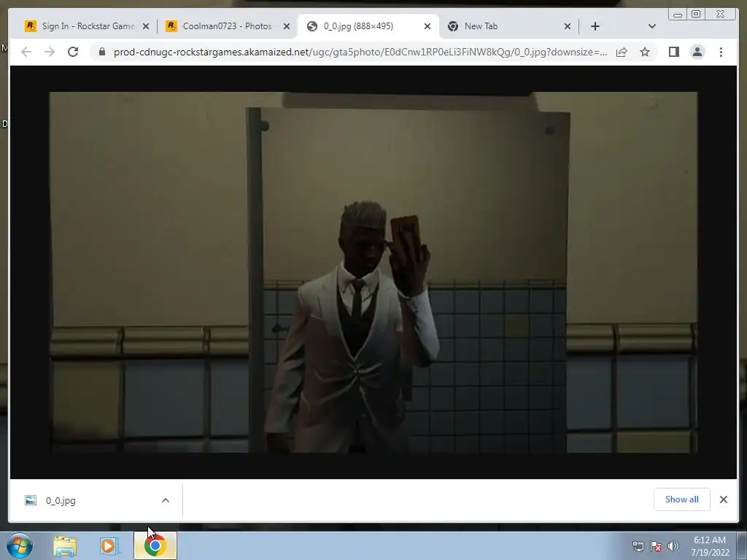This screenshot has width=747, height=560.
Task: Minimize the Chrome window
Action: [678, 15]
